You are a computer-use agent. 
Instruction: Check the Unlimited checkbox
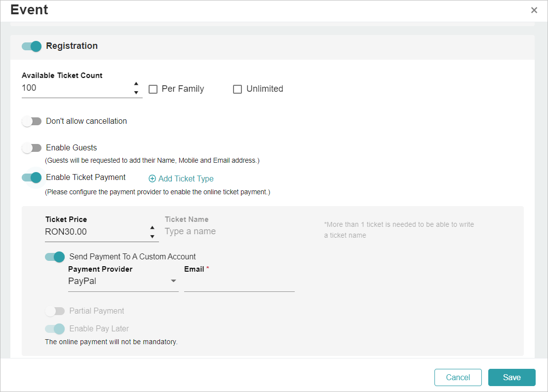click(x=237, y=89)
